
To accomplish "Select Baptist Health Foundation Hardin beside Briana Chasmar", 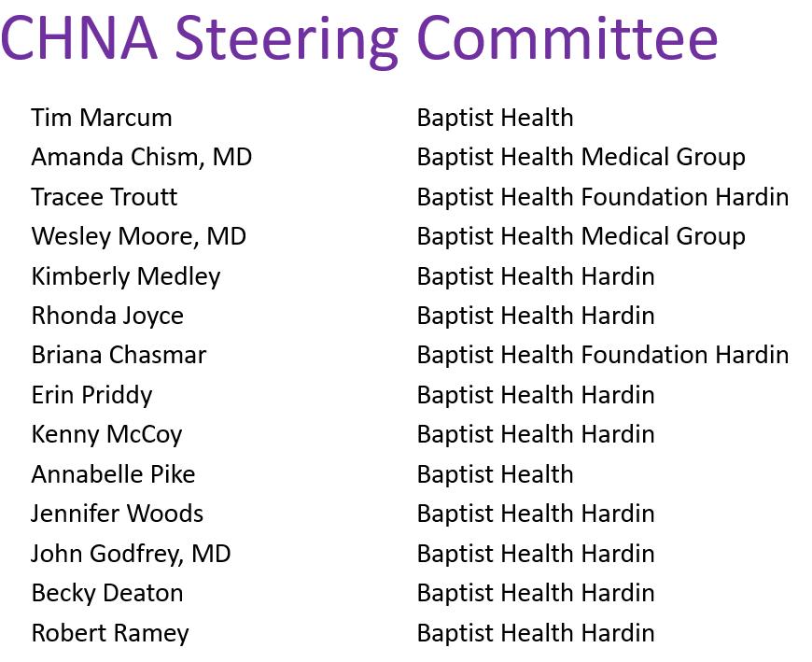I will (603, 355).
